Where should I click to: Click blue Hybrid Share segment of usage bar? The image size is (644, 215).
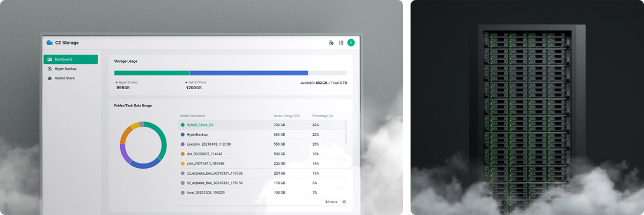[x=248, y=73]
